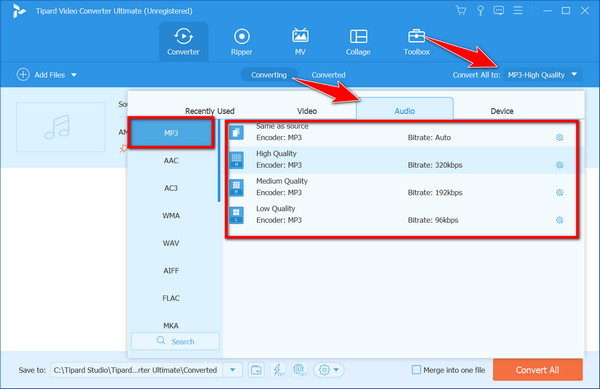This screenshot has width=600, height=389.
Task: Click the music note file thumbnail
Action: [60, 127]
